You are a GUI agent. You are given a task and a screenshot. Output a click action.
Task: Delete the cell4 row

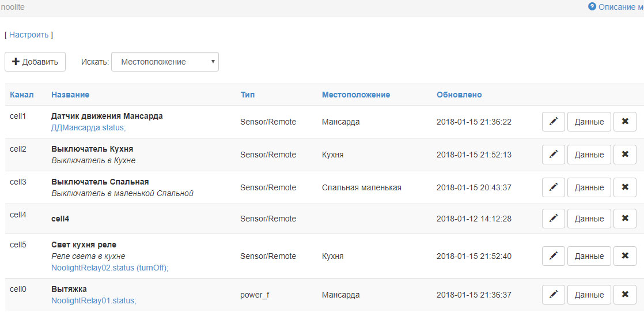(624, 219)
